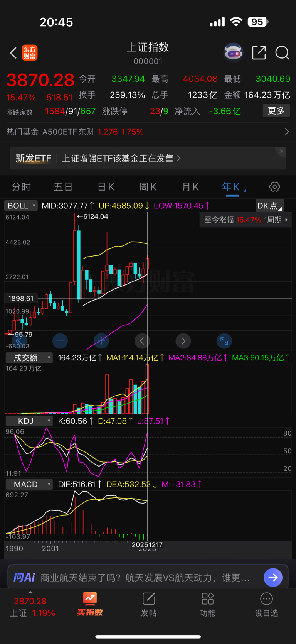The height and width of the screenshot is (644, 296).
Task: Tap the 20251217 date marker
Action: pyautogui.click(x=147, y=545)
